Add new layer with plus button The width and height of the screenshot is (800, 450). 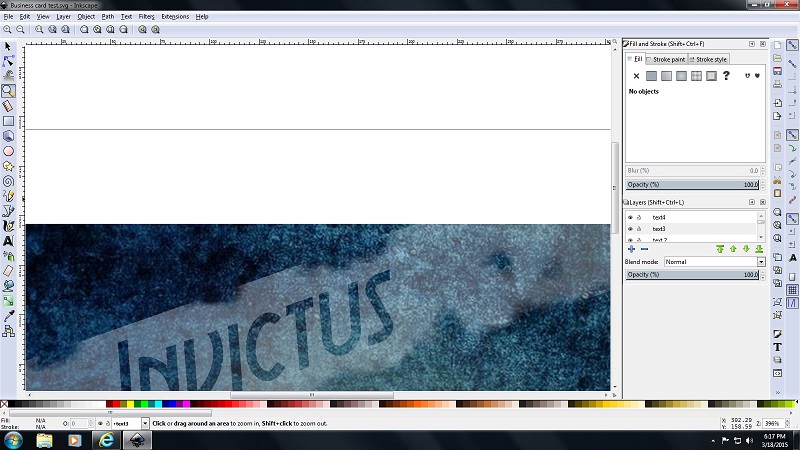pyautogui.click(x=632, y=249)
